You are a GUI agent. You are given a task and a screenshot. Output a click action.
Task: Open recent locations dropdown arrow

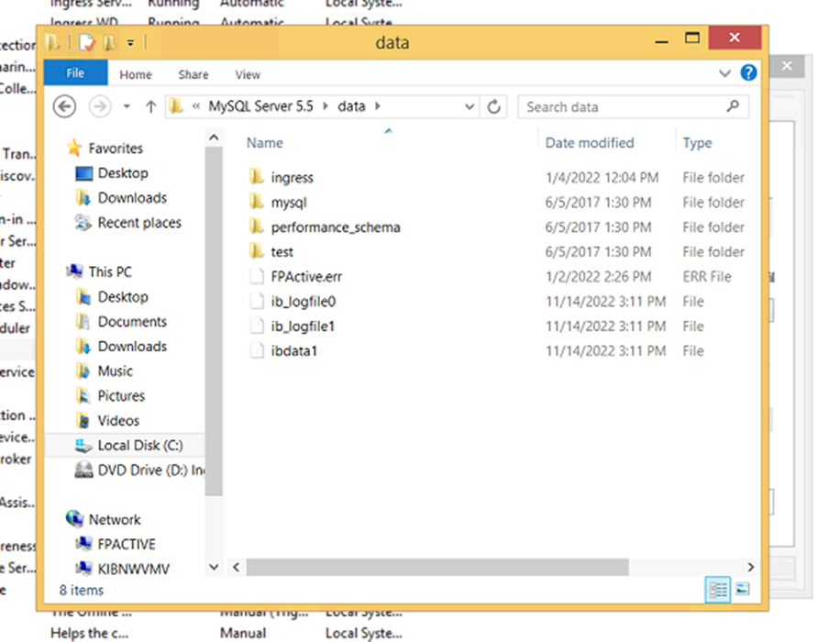(127, 106)
